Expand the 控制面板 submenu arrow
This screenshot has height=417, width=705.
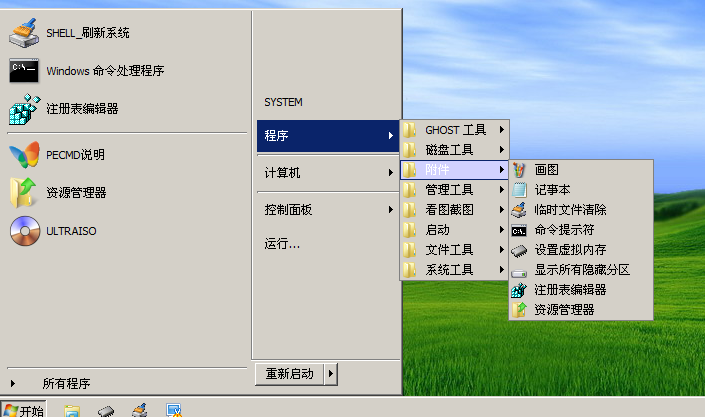(x=391, y=210)
